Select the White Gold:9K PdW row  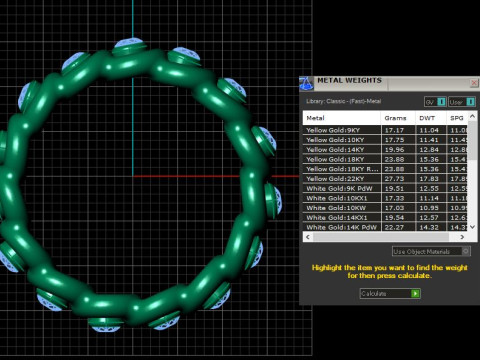[385, 188]
